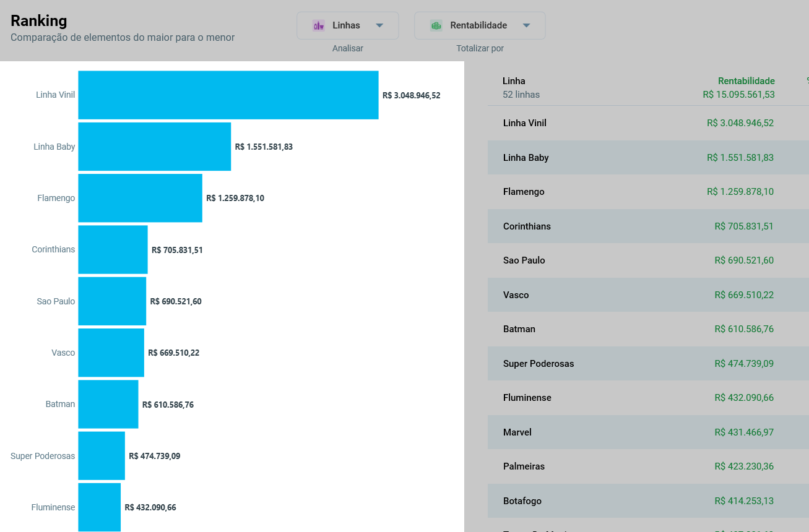Click the R$ 431.466,97 Marvel value
This screenshot has width=809, height=532.
[x=744, y=432]
